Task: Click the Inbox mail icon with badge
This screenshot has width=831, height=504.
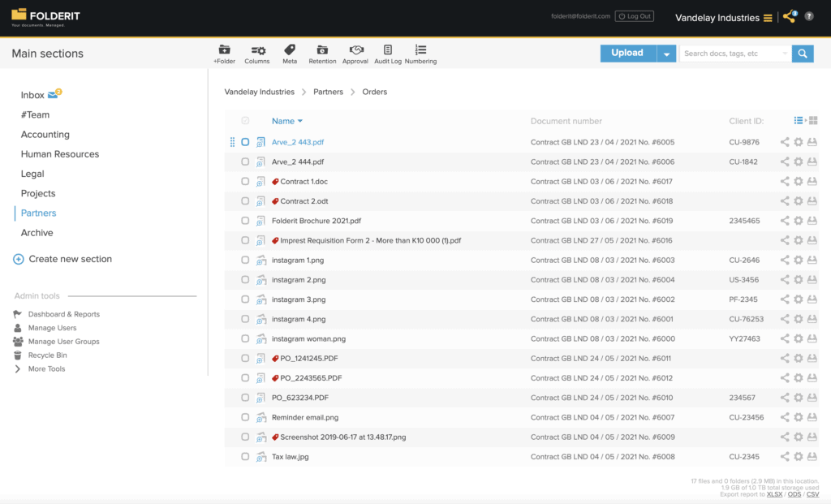Action: [54, 94]
